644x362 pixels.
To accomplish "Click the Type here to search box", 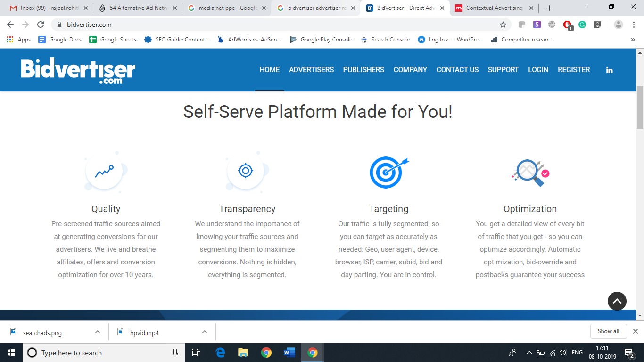I will (x=103, y=353).
